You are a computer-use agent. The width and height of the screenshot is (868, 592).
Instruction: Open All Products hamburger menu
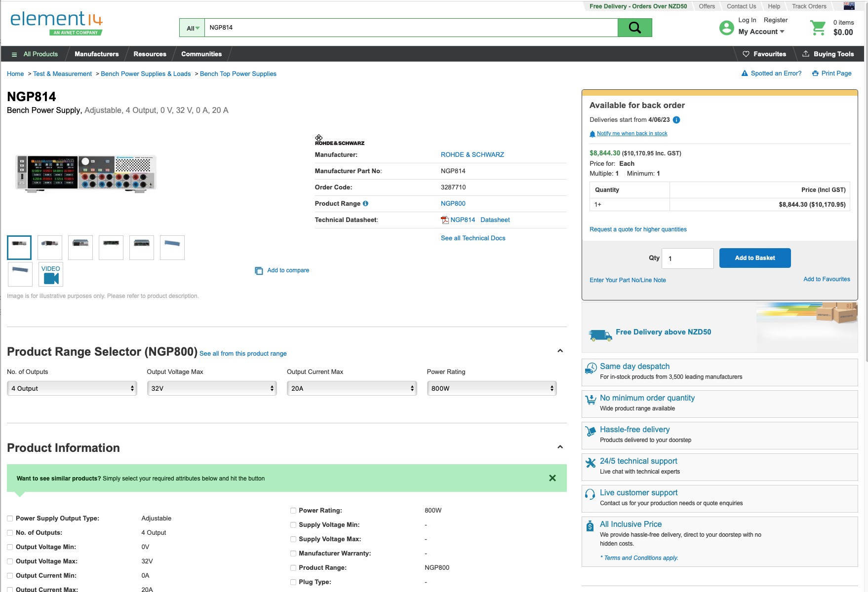(14, 54)
